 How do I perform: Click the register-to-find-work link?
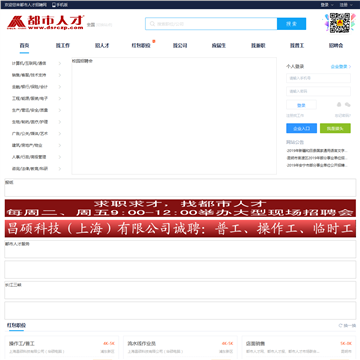click(295, 116)
